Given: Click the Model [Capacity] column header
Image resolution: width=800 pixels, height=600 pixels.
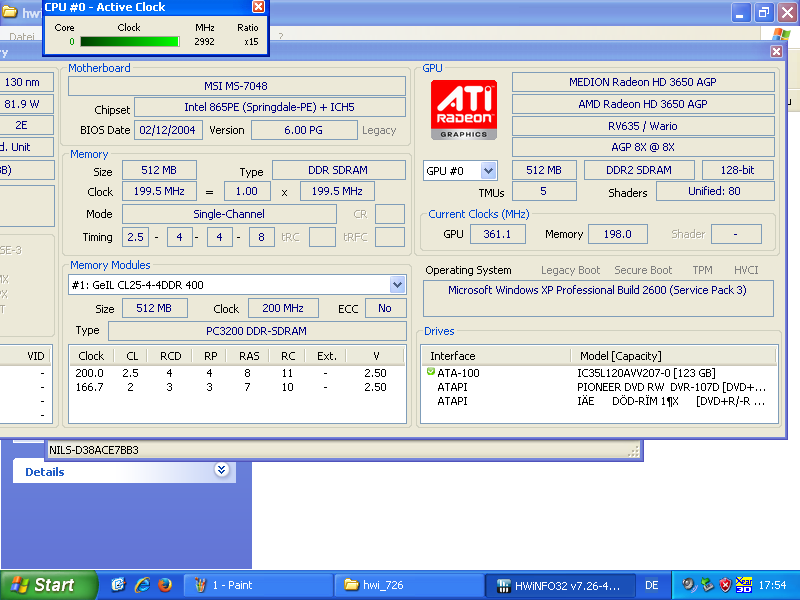Looking at the screenshot, I should [673, 356].
